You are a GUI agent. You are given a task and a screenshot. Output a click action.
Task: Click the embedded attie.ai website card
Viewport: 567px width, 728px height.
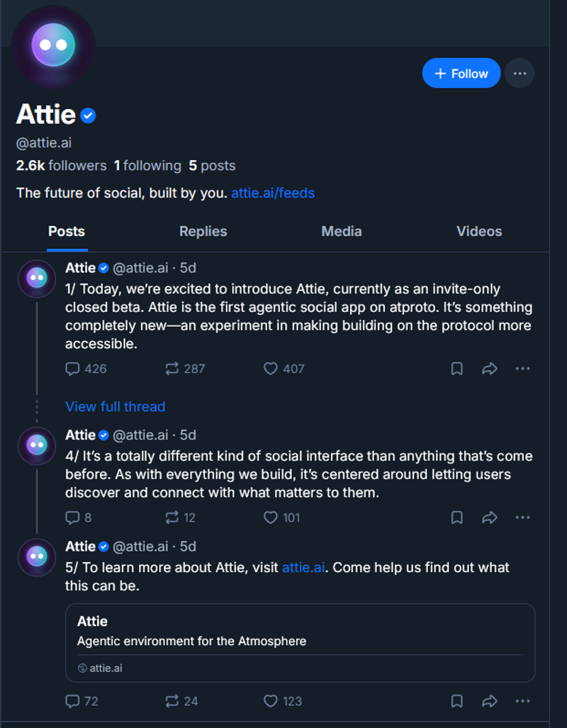tap(299, 642)
